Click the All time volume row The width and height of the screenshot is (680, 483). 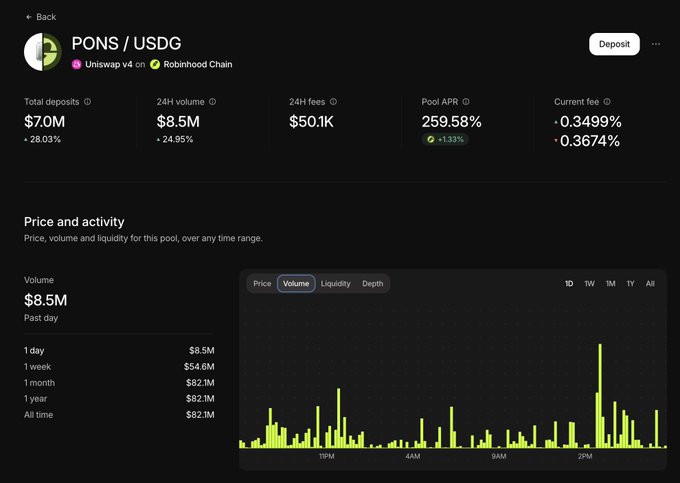(119, 415)
